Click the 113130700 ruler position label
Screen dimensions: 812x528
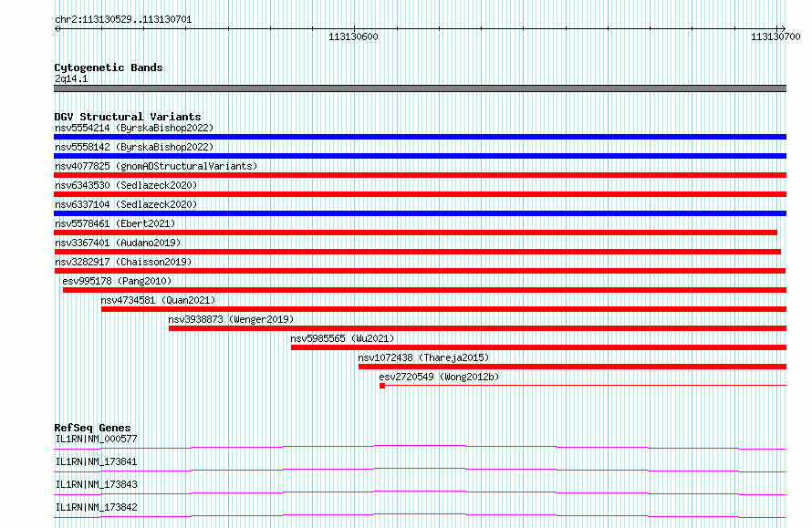[x=776, y=36]
